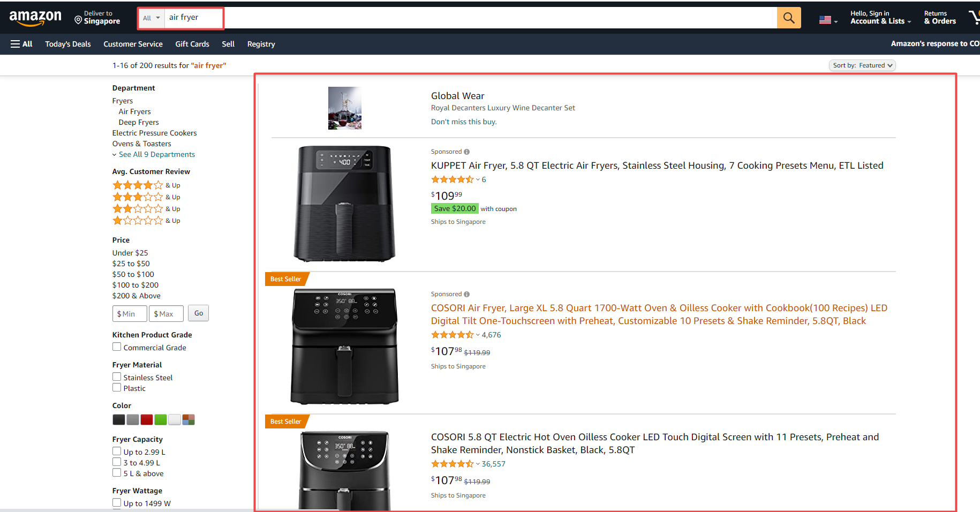980x512 pixels.
Task: Open the Deep Fryers department link
Action: [x=139, y=122]
